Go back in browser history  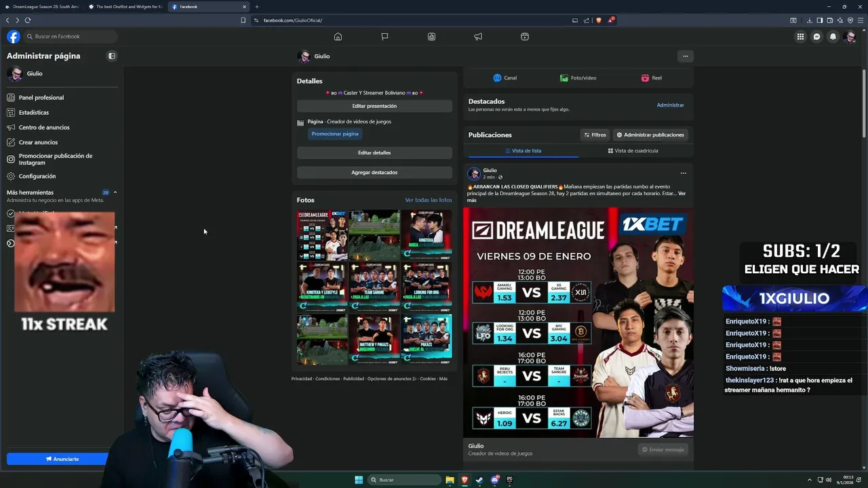[7, 20]
